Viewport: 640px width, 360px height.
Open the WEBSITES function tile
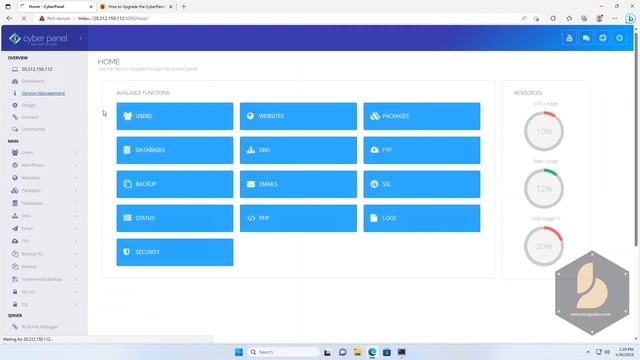point(298,116)
